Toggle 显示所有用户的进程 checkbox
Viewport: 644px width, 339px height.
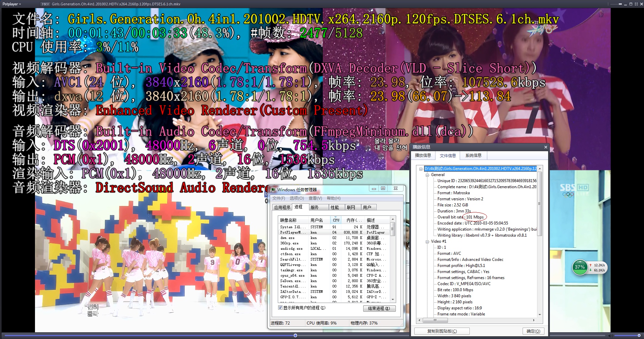(280, 308)
